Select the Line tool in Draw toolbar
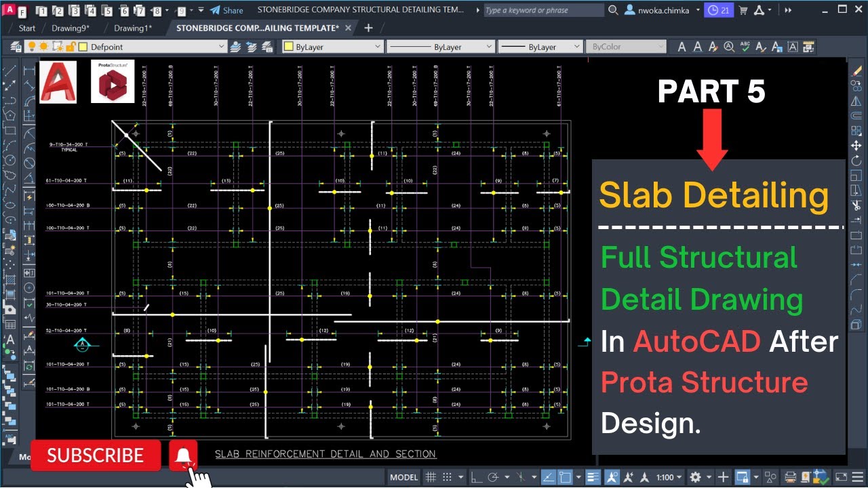The height and width of the screenshot is (488, 868). [9, 70]
